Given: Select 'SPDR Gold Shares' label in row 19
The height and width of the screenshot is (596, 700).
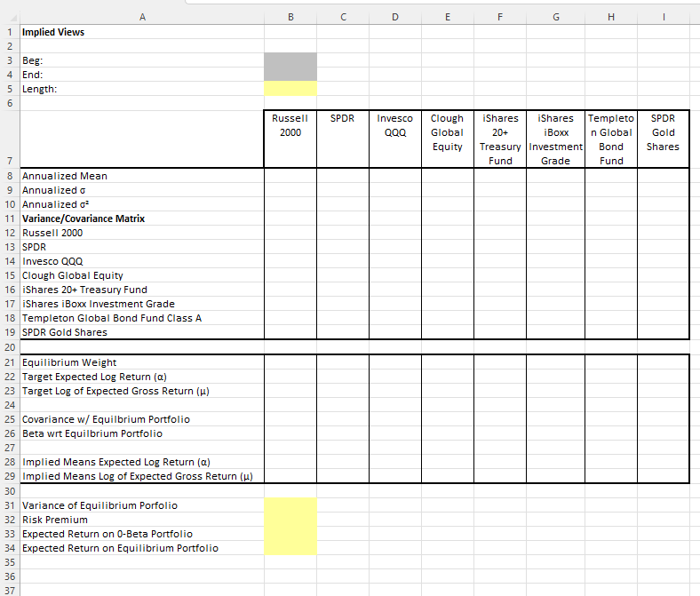Looking at the screenshot, I should tap(142, 332).
